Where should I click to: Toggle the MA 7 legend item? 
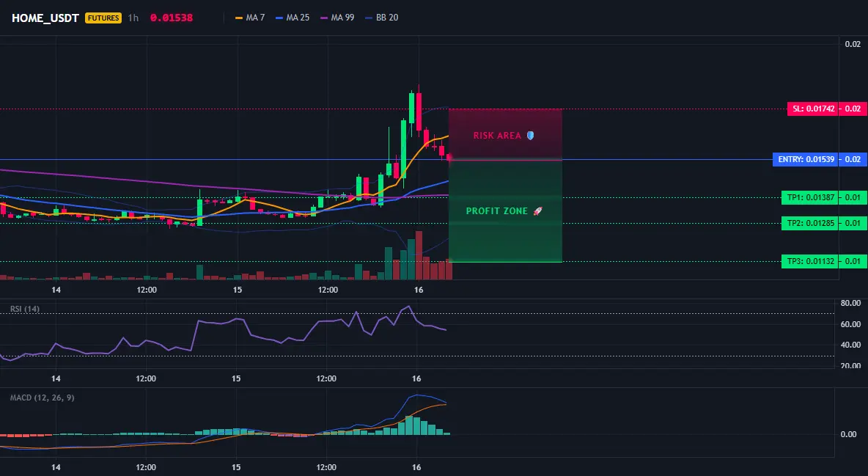click(x=250, y=18)
